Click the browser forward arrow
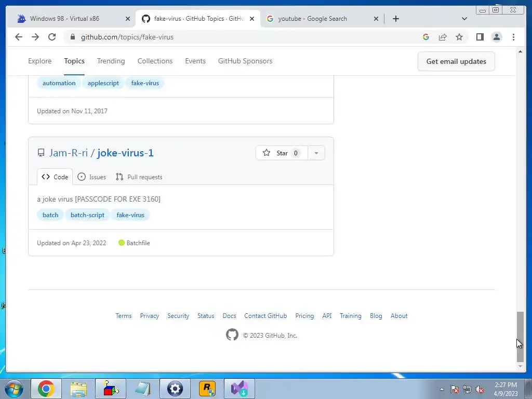 coord(35,37)
